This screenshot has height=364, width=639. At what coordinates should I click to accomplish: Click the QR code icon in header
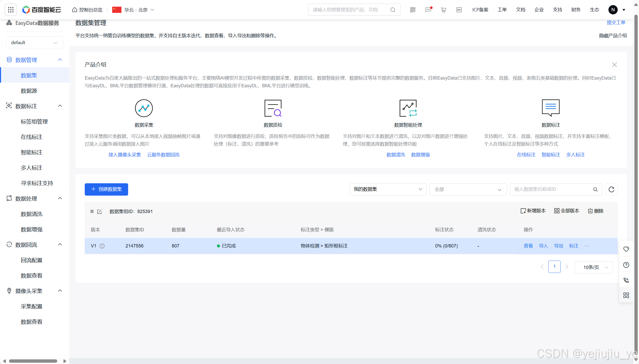pyautogui.click(x=413, y=10)
